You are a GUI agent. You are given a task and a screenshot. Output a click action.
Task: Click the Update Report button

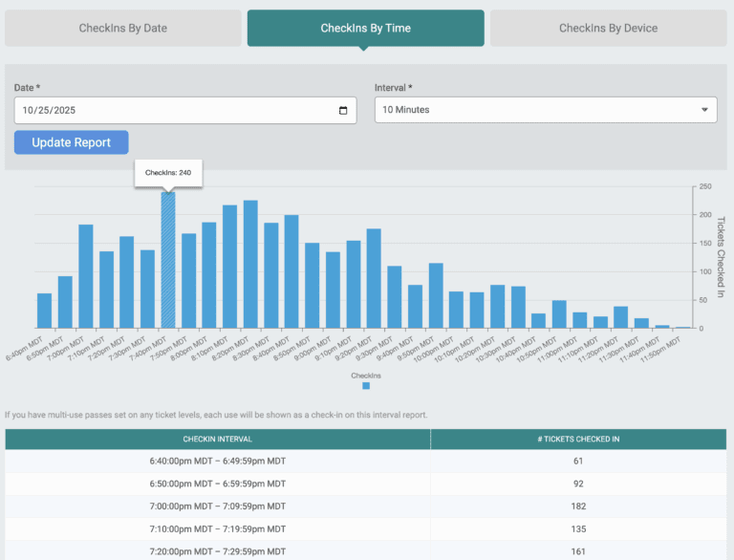(x=71, y=142)
